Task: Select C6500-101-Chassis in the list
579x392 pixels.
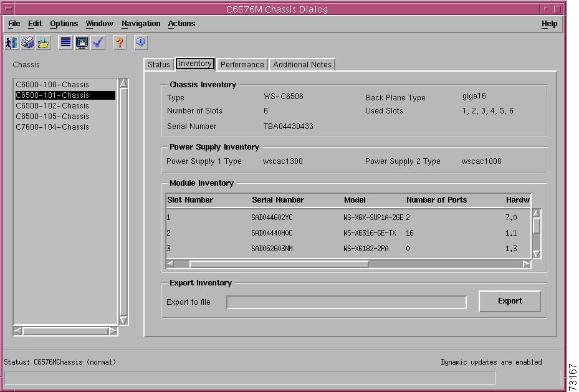Action: tap(65, 95)
